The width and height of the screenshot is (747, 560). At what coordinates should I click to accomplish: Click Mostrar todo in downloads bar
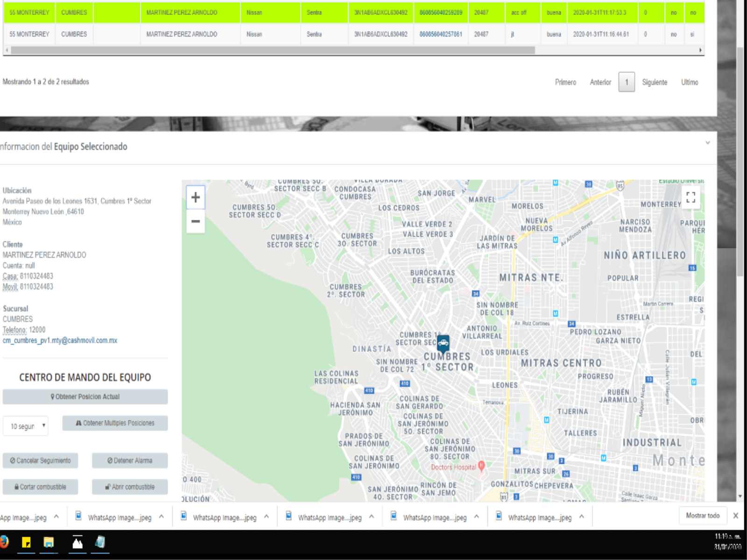pyautogui.click(x=703, y=516)
